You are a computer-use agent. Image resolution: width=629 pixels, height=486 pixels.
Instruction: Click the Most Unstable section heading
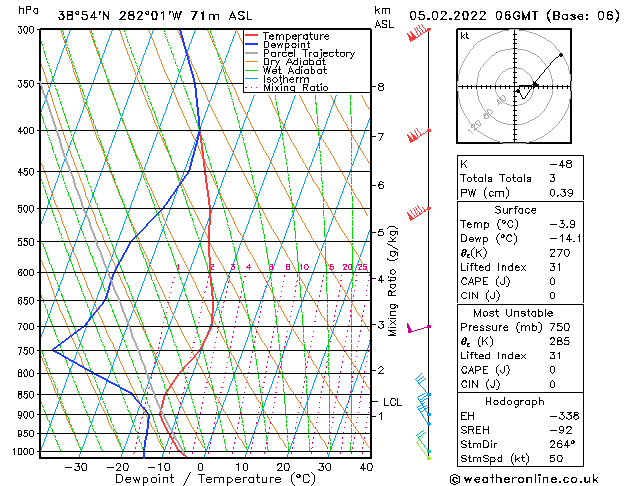tap(513, 313)
